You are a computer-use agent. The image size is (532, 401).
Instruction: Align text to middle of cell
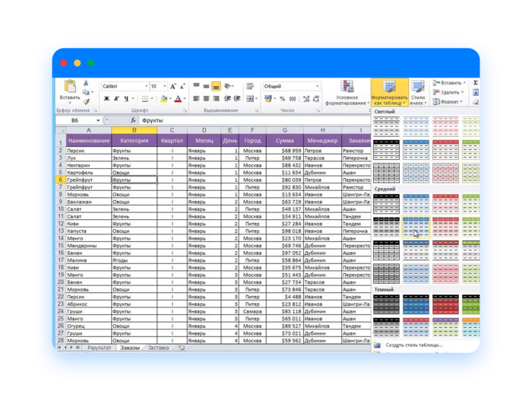[206, 86]
